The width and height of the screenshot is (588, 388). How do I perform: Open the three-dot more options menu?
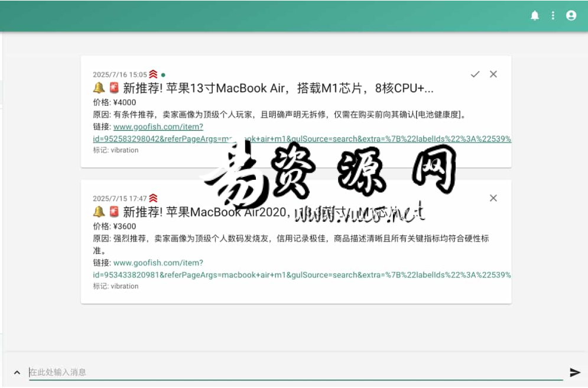pyautogui.click(x=553, y=15)
